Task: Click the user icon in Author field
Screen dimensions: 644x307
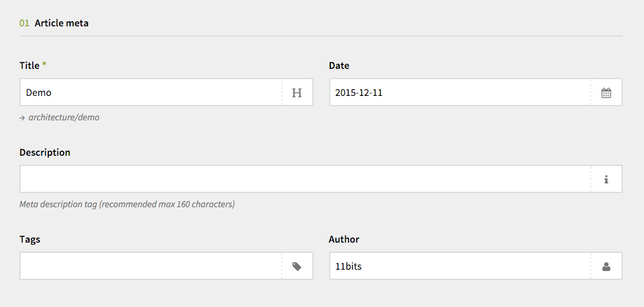Action: [606, 267]
